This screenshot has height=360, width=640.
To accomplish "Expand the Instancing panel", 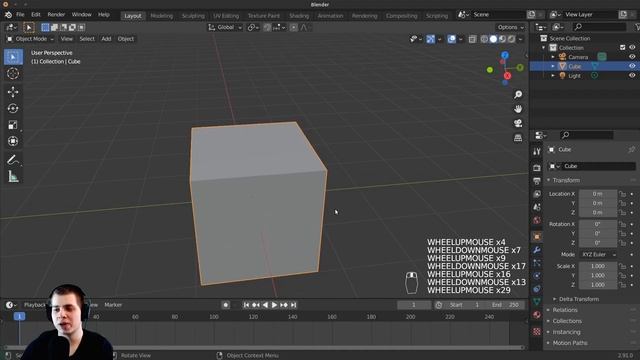I will pos(566,332).
